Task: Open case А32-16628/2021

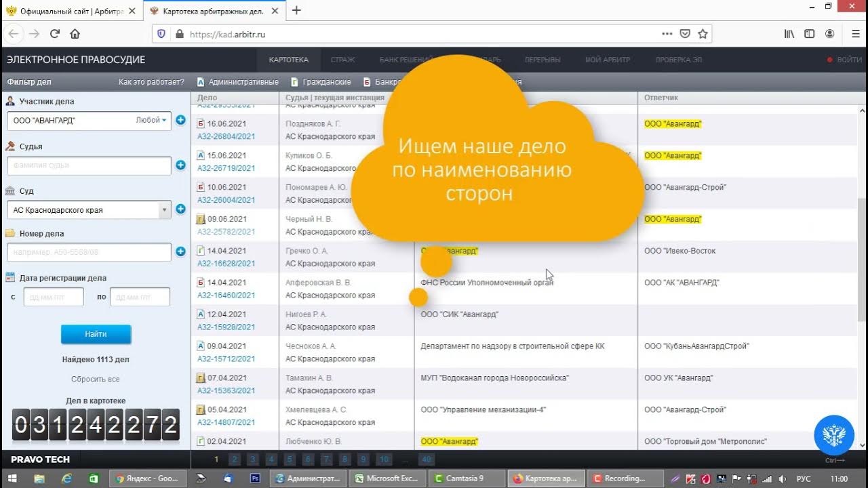Action: pyautogui.click(x=226, y=264)
